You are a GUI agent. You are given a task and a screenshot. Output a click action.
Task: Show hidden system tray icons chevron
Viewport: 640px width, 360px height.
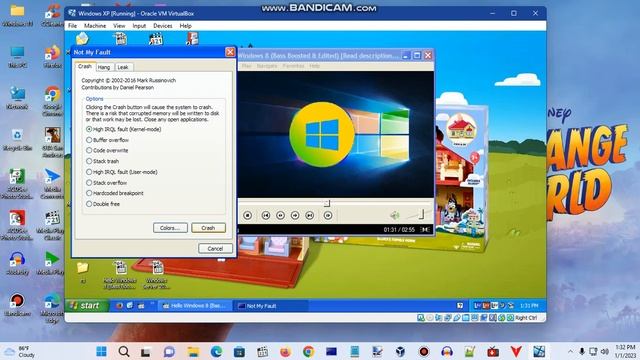click(x=570, y=351)
